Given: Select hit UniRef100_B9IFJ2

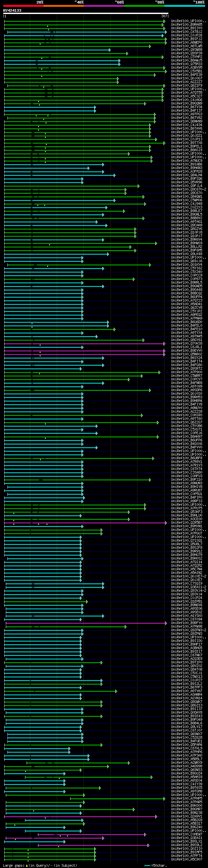Looking at the screenshot, I should point(187,39).
